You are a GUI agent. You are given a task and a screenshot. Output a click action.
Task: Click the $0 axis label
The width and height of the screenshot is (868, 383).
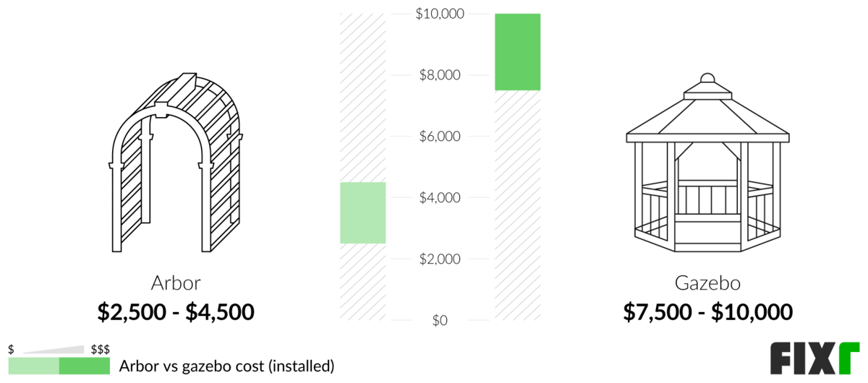(440, 320)
